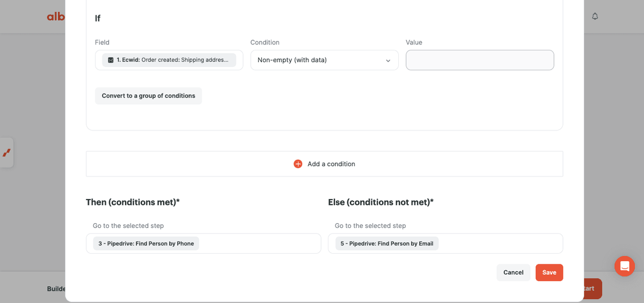Click the Field label

click(x=102, y=42)
